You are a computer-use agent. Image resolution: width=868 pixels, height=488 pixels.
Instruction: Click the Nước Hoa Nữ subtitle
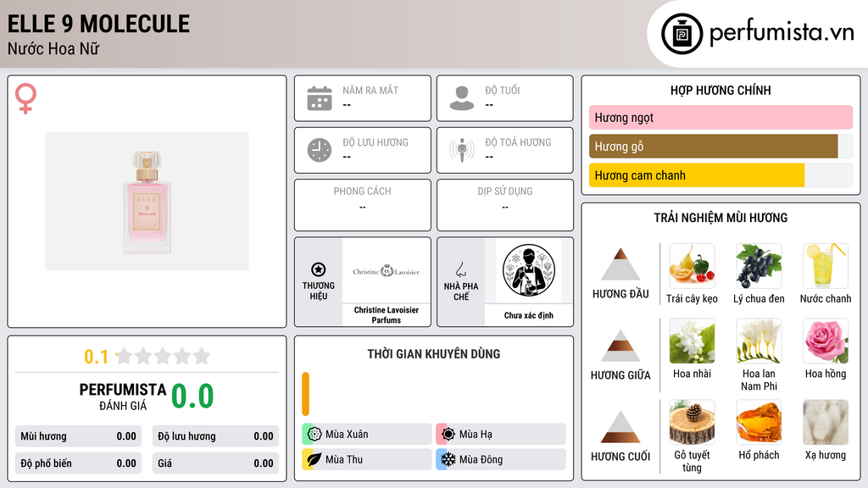click(53, 48)
